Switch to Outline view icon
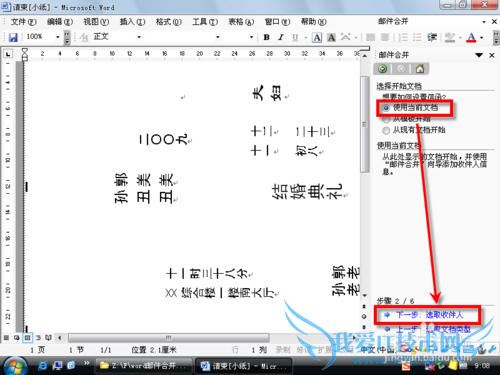Screen dimensions: 500x375 [38, 338]
